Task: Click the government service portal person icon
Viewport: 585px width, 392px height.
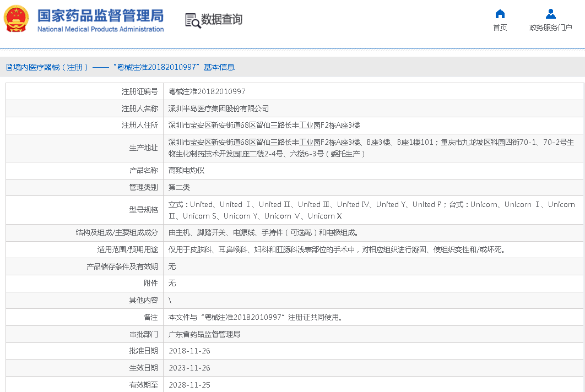Action: pos(550,14)
